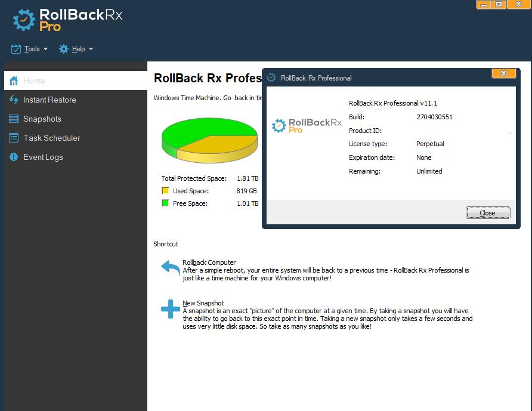Click the Instant Restore lightning icon

point(14,100)
